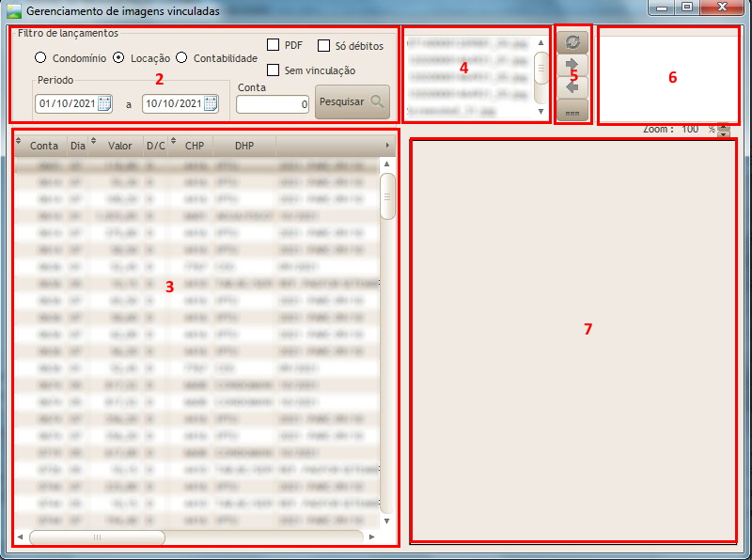
Task: Click the sort arrows beside Conta column
Action: tap(19, 144)
